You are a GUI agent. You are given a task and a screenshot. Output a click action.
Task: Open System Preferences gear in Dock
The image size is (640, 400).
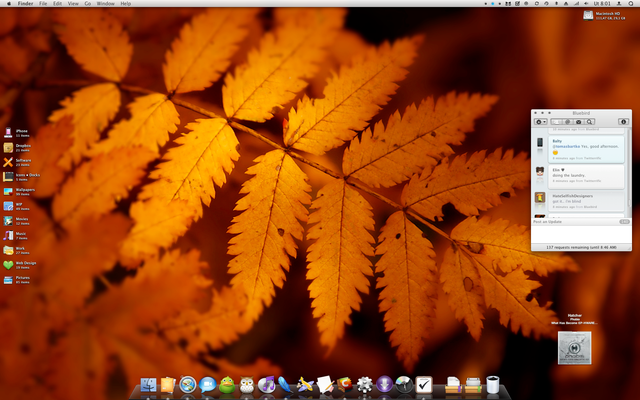(x=365, y=385)
